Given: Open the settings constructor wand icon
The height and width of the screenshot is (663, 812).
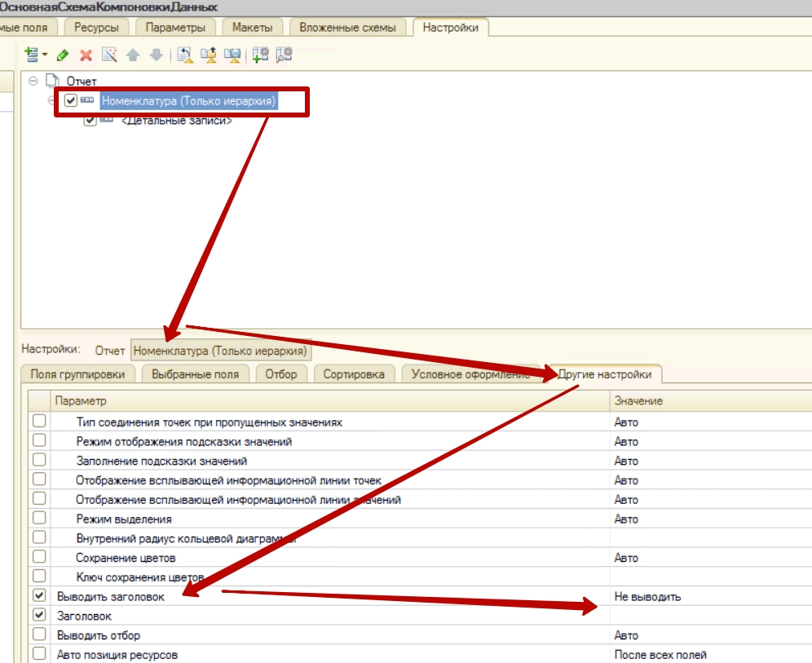Looking at the screenshot, I should coord(109,55).
